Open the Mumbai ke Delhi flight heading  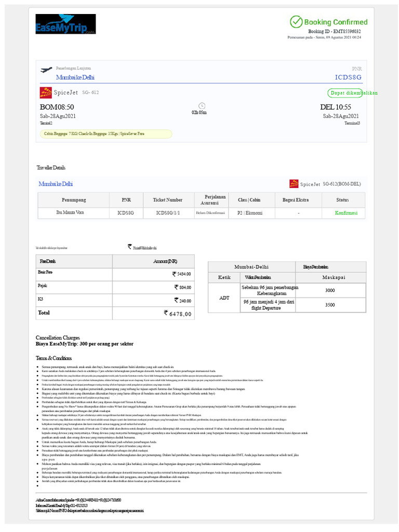tap(75, 77)
